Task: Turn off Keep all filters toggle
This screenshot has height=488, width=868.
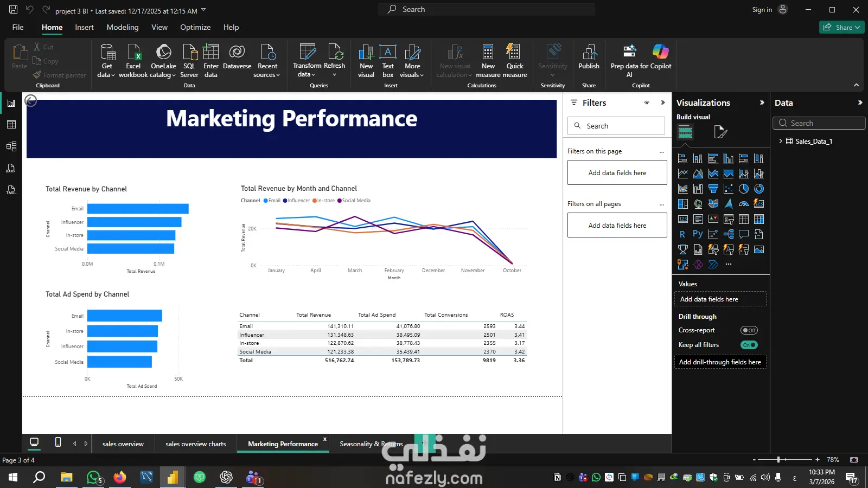Action: pyautogui.click(x=749, y=345)
